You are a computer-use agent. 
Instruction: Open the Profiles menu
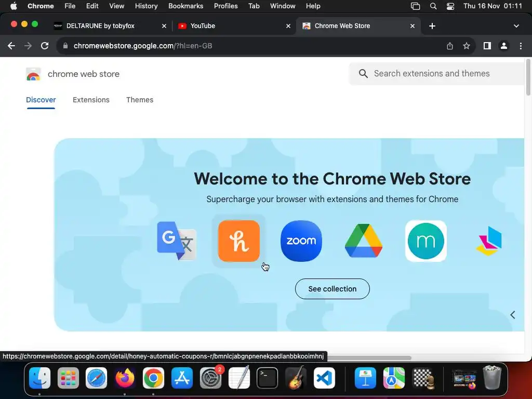pos(225,6)
